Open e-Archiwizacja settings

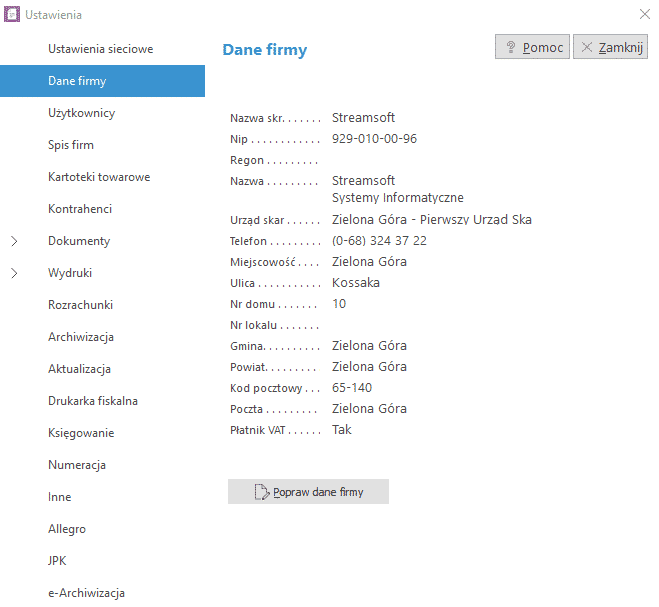[86, 593]
